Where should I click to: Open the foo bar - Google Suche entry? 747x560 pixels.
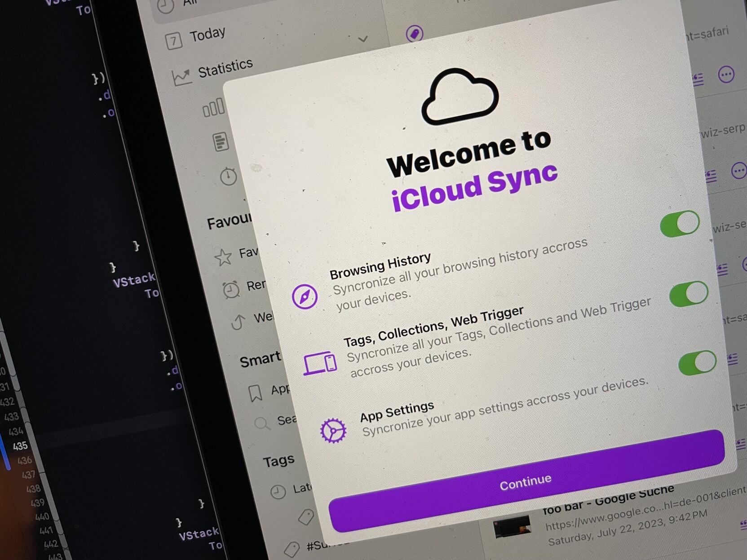pyautogui.click(x=608, y=499)
